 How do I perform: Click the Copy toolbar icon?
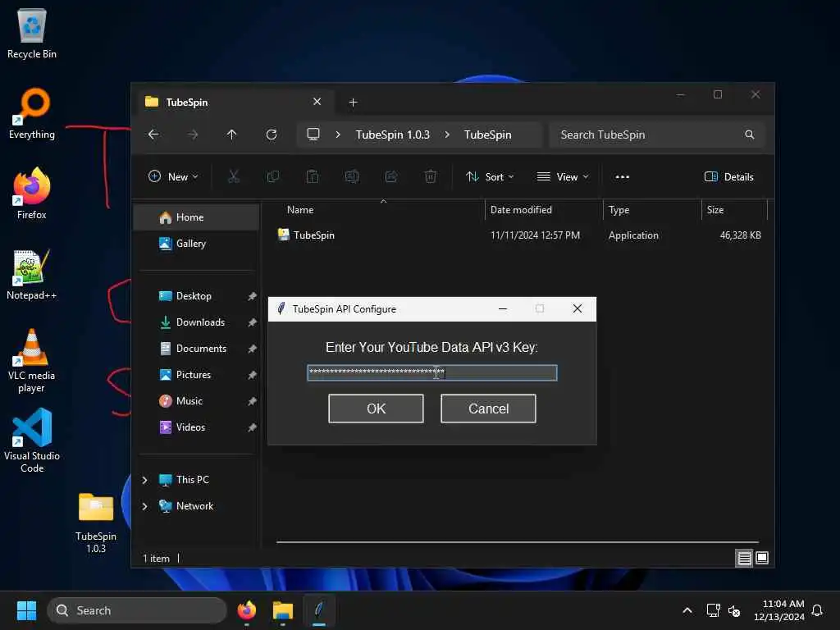[273, 176]
